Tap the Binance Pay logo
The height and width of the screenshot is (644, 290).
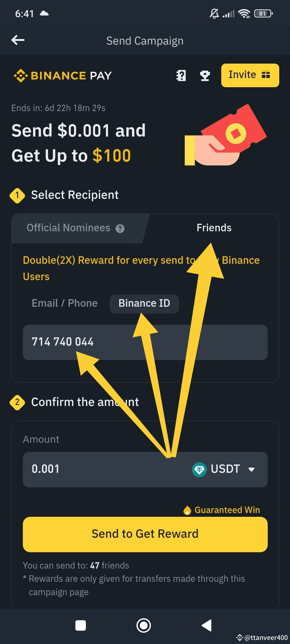point(63,76)
